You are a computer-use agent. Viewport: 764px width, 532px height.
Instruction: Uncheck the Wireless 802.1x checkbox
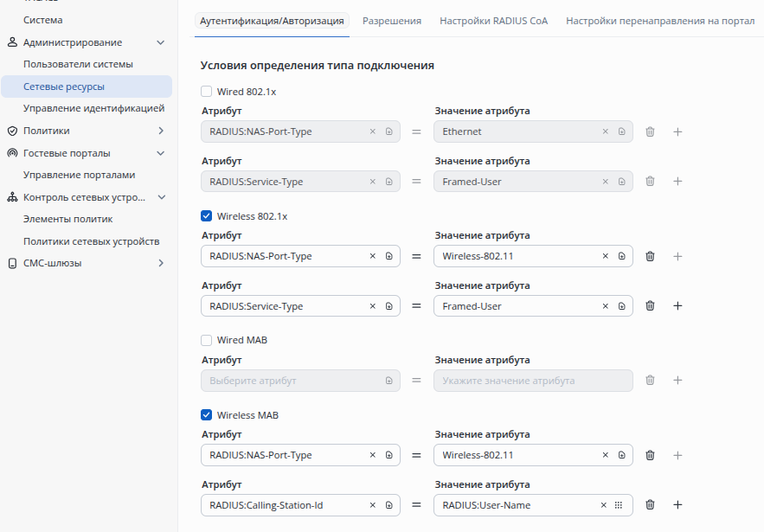tap(206, 216)
